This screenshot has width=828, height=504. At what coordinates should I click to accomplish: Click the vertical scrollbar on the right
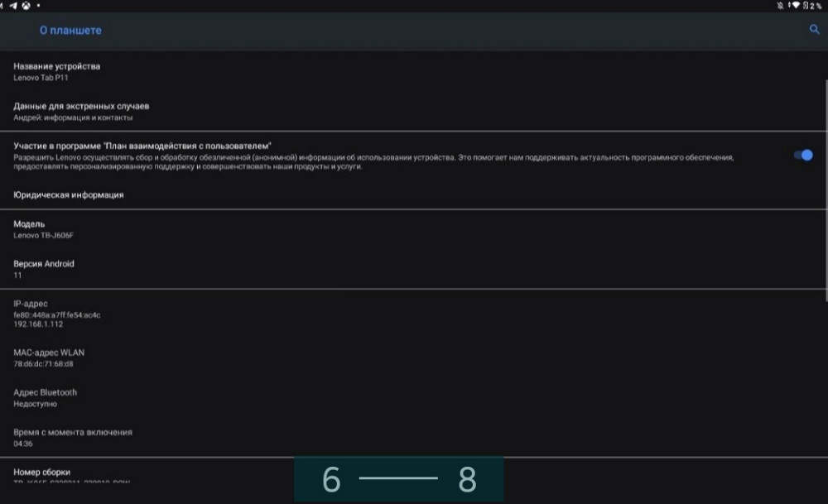[x=825, y=190]
